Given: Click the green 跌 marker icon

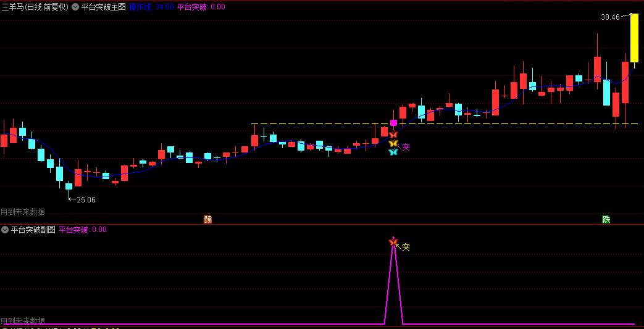Looking at the screenshot, I should 606,219.
